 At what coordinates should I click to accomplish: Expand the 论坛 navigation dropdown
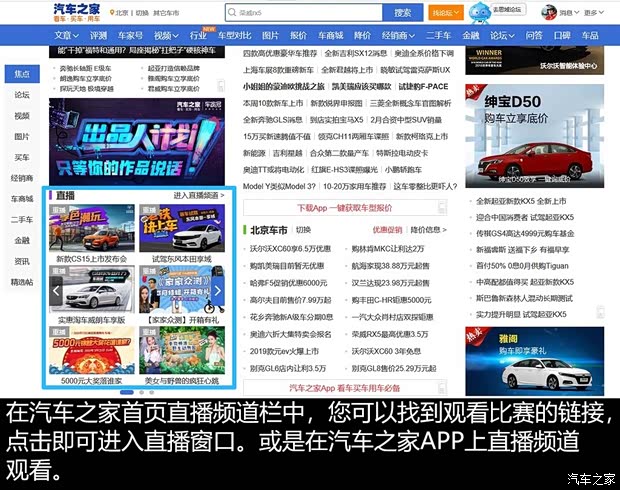502,36
